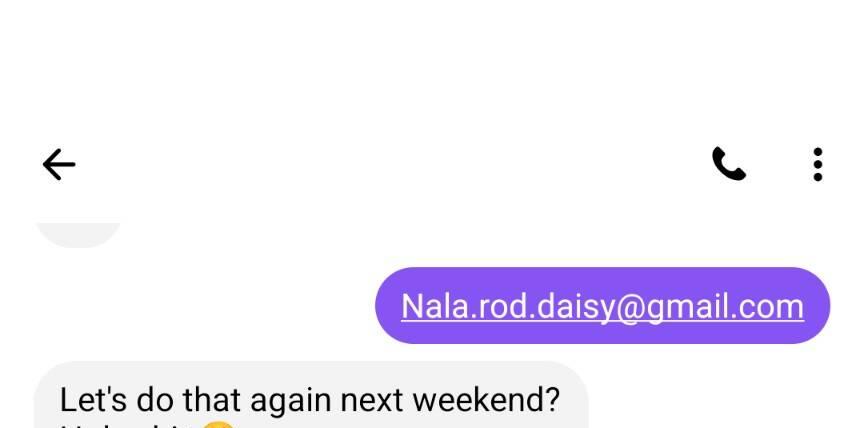
Task: Tap the partially visible grey bubble below the header
Action: click(78, 235)
